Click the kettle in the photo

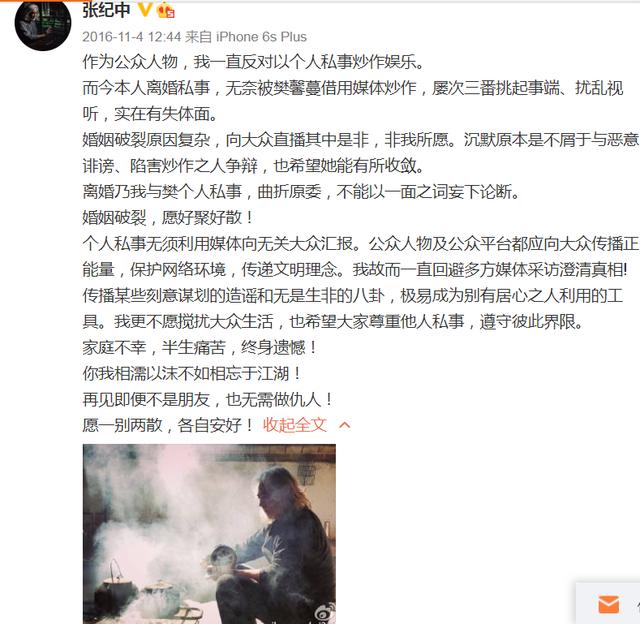coord(162,598)
